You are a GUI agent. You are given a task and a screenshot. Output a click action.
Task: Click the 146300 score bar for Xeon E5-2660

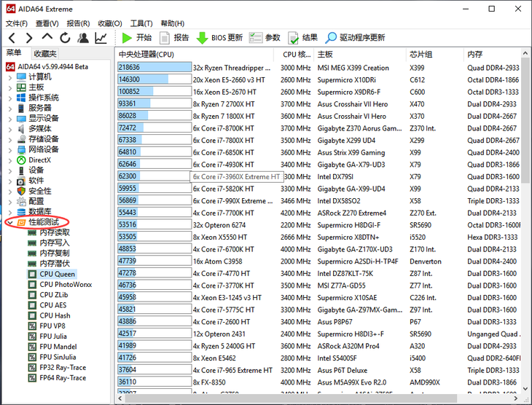pyautogui.click(x=154, y=79)
